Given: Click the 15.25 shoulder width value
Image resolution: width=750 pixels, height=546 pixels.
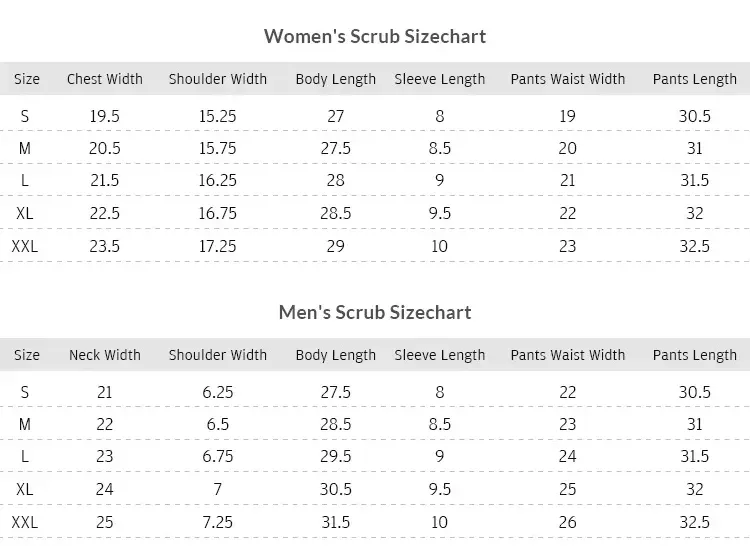Looking at the screenshot, I should coord(218,116).
